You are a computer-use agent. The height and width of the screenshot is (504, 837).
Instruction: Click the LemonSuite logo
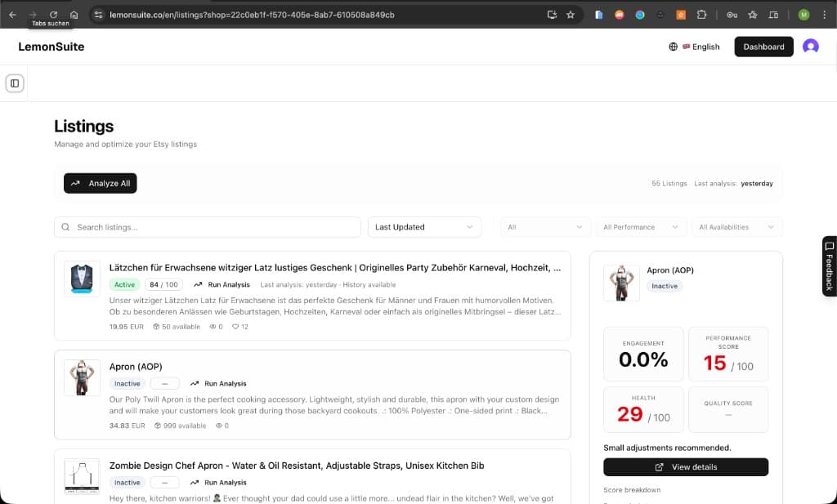click(x=51, y=47)
